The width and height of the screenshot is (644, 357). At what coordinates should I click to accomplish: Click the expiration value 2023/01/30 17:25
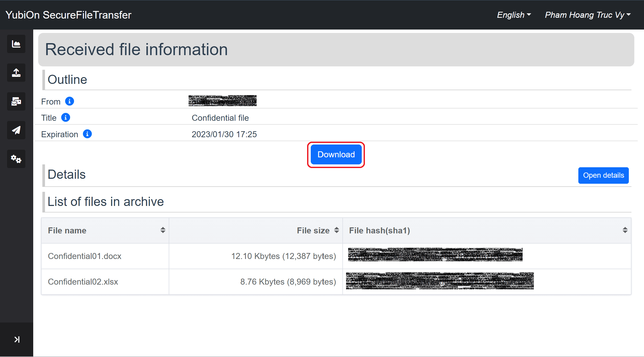(224, 134)
